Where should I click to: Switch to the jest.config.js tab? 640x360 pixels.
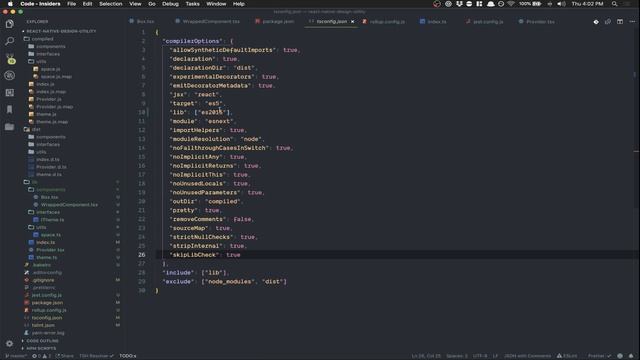point(484,22)
